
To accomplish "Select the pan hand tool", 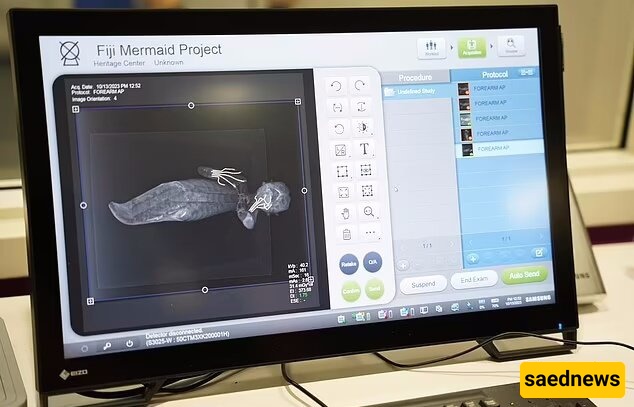I will coord(345,213).
